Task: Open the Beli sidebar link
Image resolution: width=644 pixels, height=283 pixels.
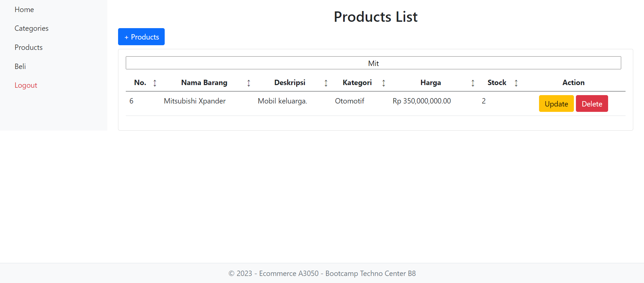Action: click(20, 67)
